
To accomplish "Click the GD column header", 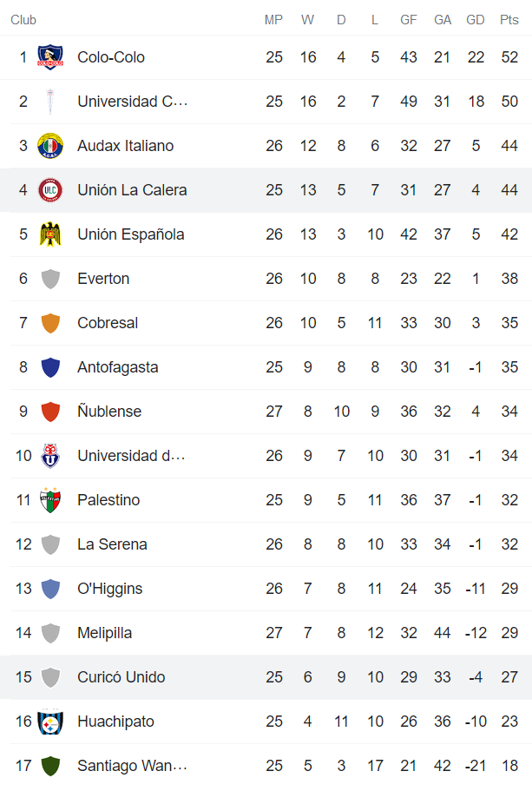I will 475,18.
